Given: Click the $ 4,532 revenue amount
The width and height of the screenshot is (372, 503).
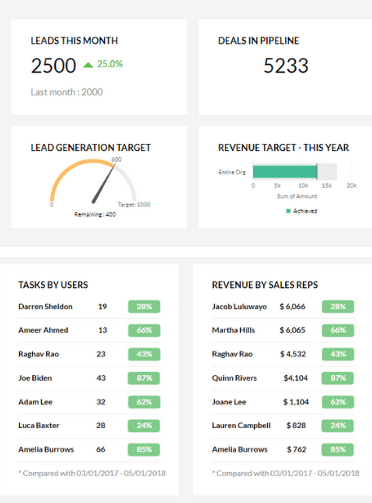Looking at the screenshot, I should click(293, 354).
